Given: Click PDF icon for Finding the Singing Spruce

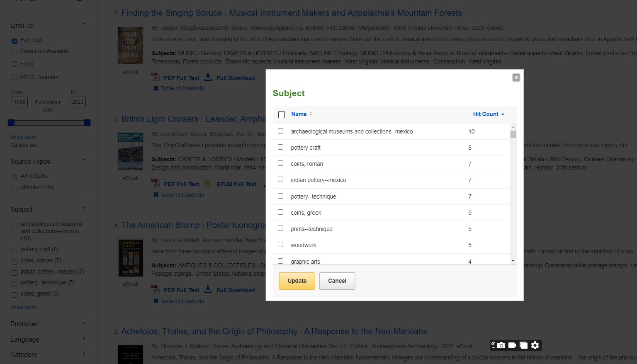Looking at the screenshot, I should pyautogui.click(x=156, y=78).
